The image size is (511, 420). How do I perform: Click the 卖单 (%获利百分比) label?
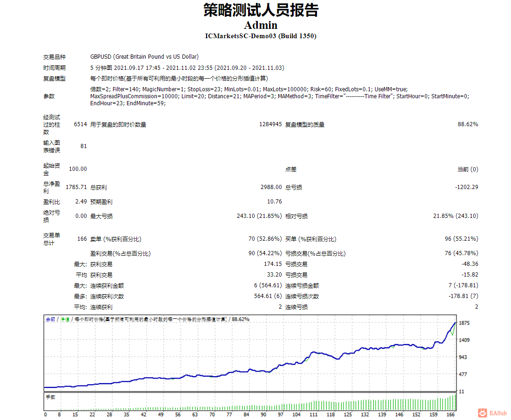tap(116, 239)
